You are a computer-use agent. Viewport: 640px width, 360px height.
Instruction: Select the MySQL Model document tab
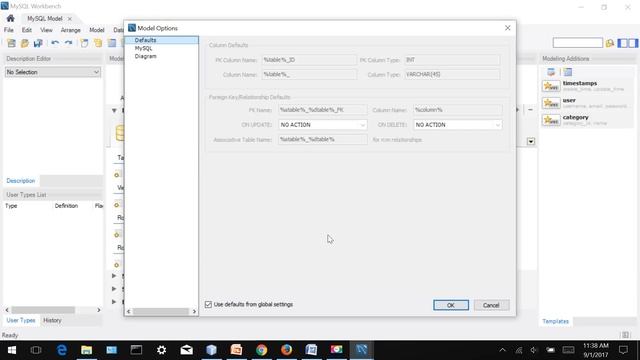(x=45, y=19)
